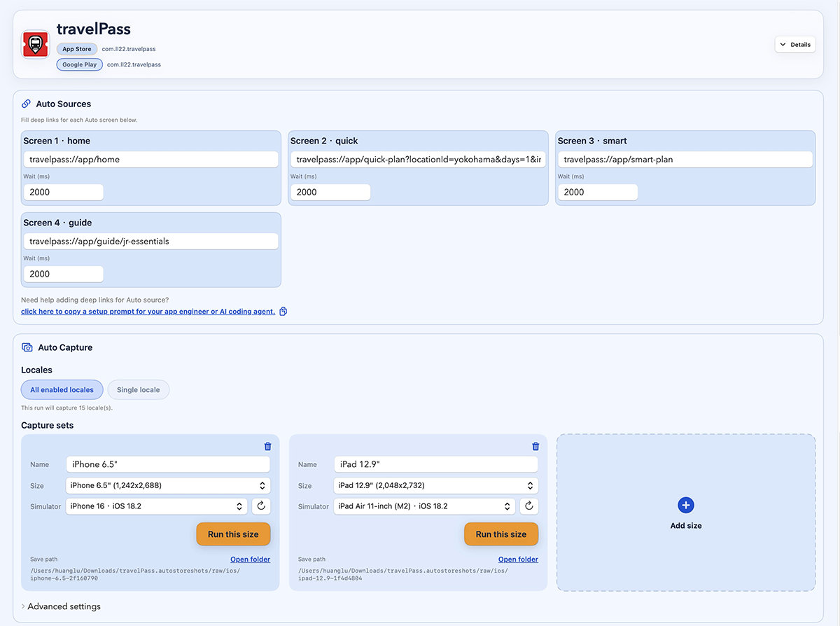This screenshot has height=626, width=840.
Task: Delete the iPad 12.9" capture set
Action: [535, 446]
